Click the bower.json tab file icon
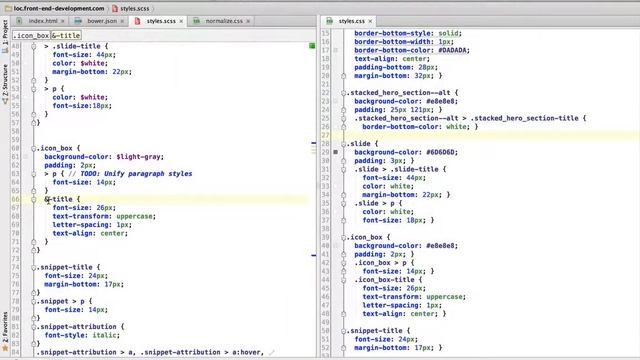This screenshot has height=360, width=640. (x=78, y=21)
